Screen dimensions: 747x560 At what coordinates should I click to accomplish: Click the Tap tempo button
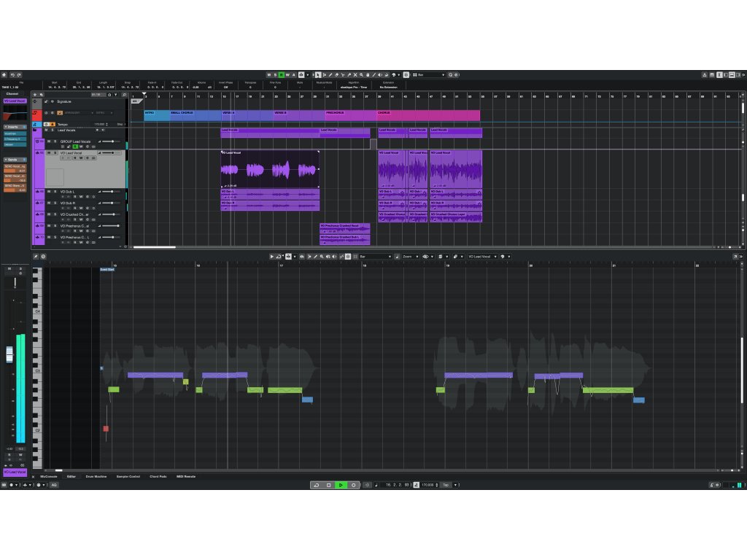[445, 485]
